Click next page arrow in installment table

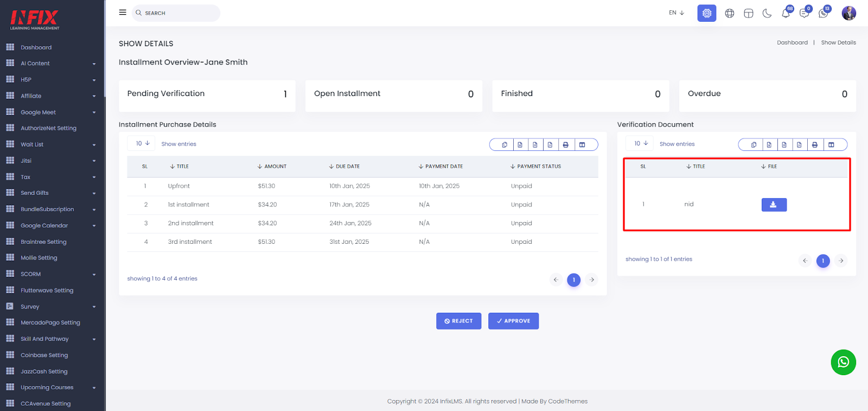point(592,280)
